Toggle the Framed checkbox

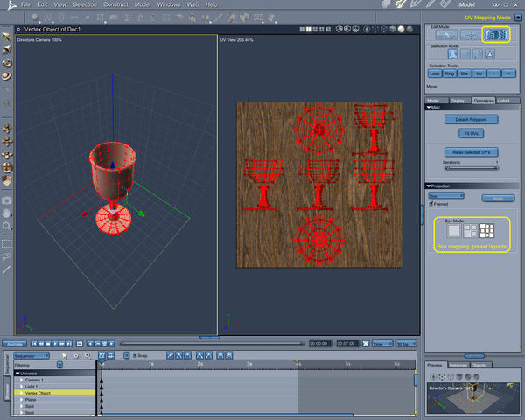[x=430, y=204]
